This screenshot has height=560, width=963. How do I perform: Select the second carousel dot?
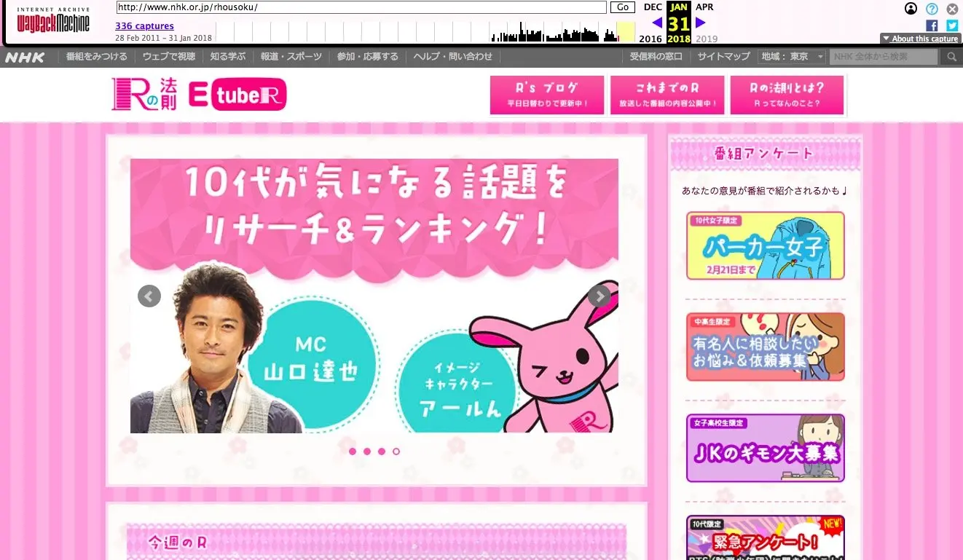(367, 451)
